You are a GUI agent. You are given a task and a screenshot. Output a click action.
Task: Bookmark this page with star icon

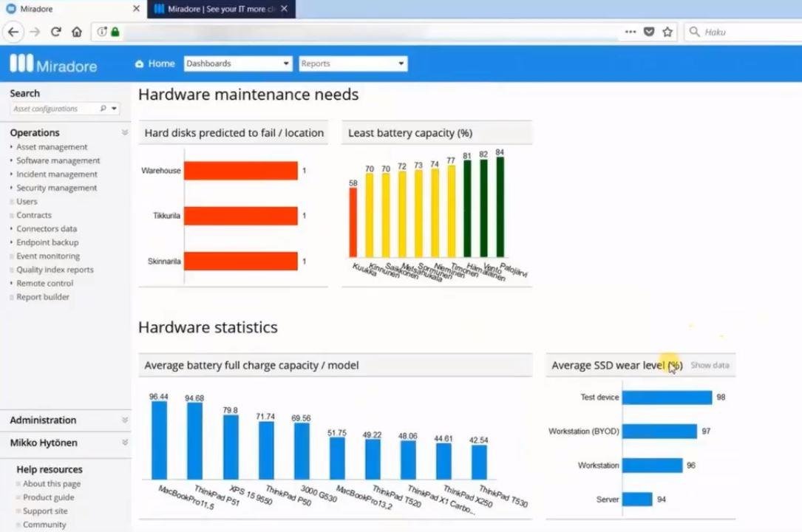click(x=667, y=32)
